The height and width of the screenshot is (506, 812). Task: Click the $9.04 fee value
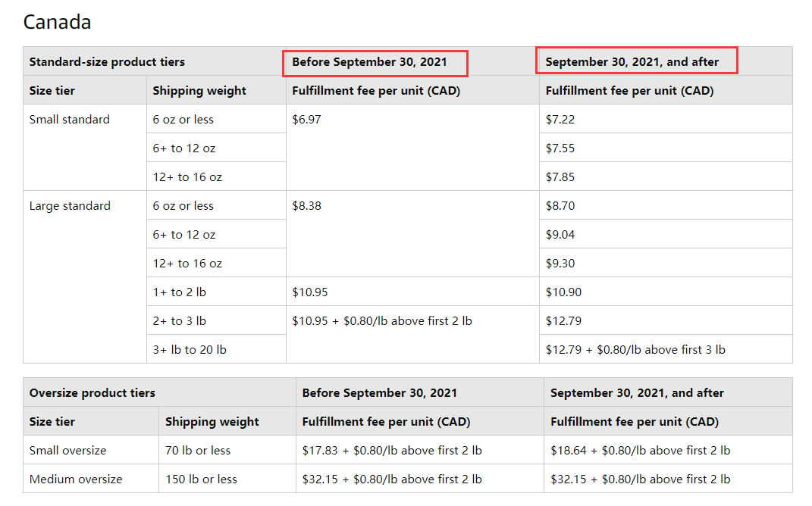point(560,234)
